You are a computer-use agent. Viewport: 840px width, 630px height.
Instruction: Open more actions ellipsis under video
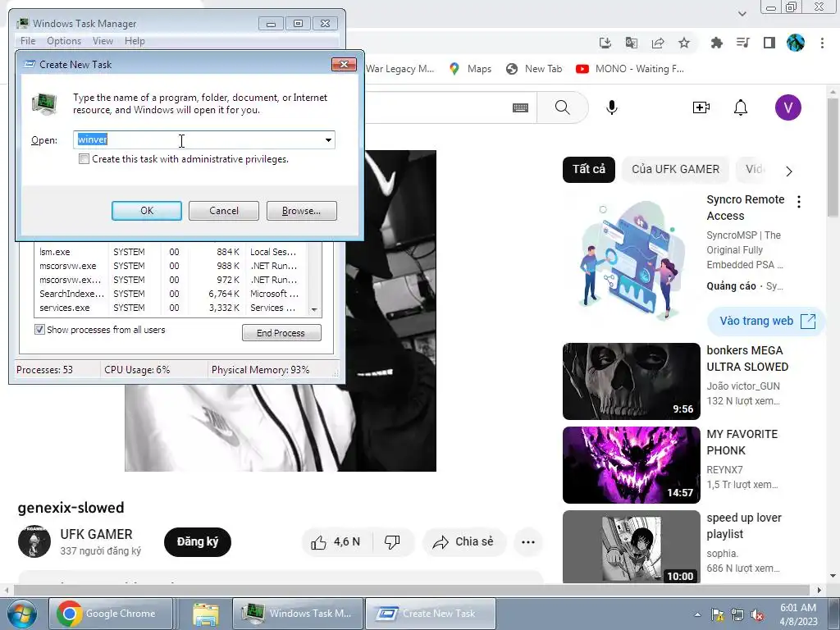pyautogui.click(x=528, y=542)
